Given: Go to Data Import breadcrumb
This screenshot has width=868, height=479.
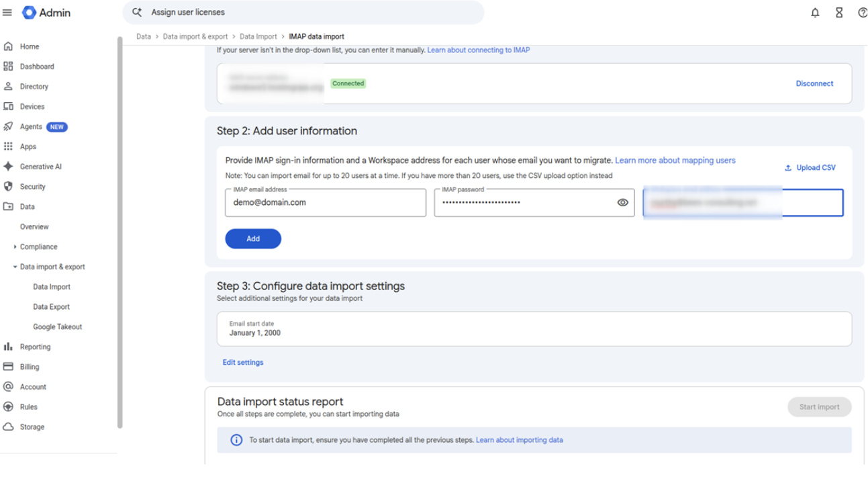Looking at the screenshot, I should pyautogui.click(x=258, y=36).
